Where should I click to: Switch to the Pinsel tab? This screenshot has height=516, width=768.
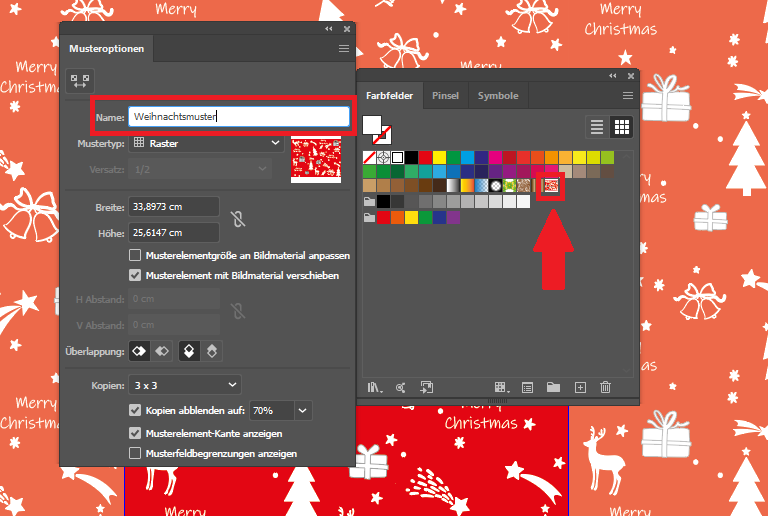[x=445, y=96]
